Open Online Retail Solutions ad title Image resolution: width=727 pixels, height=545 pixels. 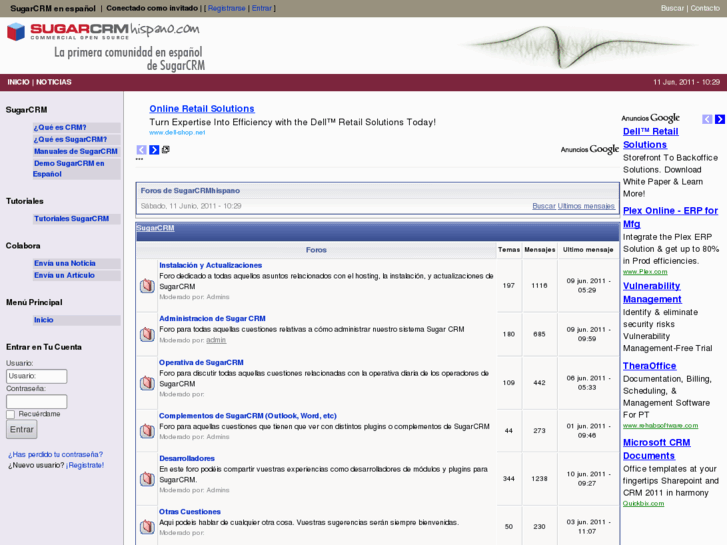[202, 109]
